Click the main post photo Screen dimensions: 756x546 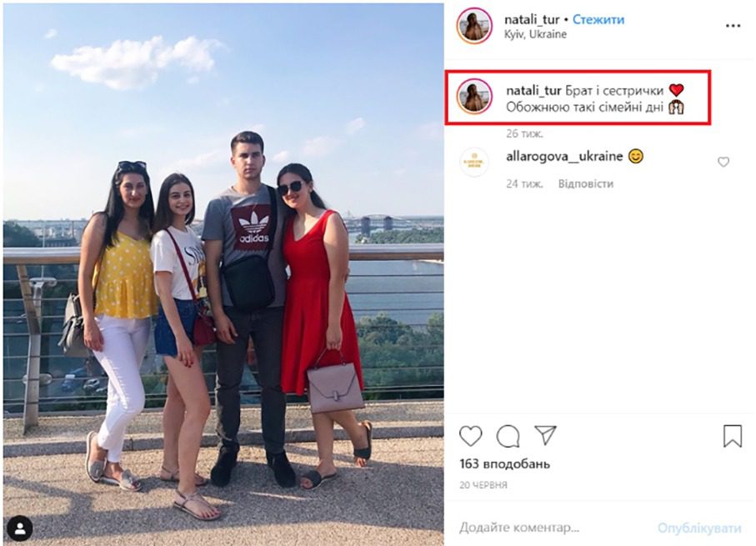click(x=223, y=274)
